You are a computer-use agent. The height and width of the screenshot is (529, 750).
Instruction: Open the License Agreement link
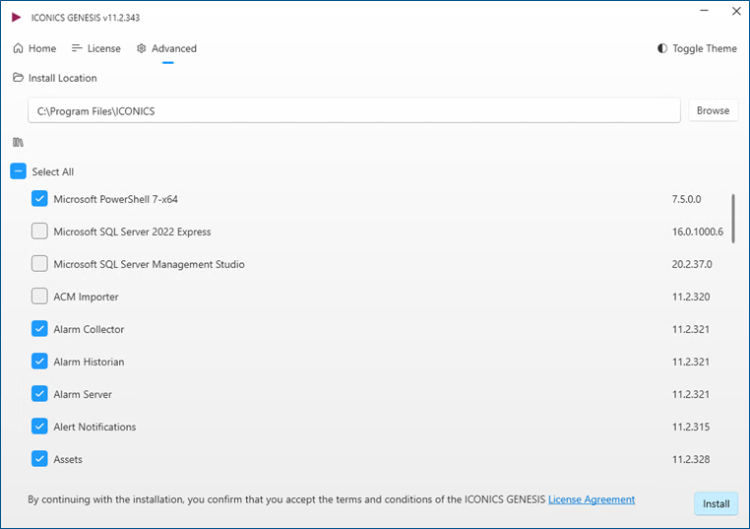click(x=591, y=499)
